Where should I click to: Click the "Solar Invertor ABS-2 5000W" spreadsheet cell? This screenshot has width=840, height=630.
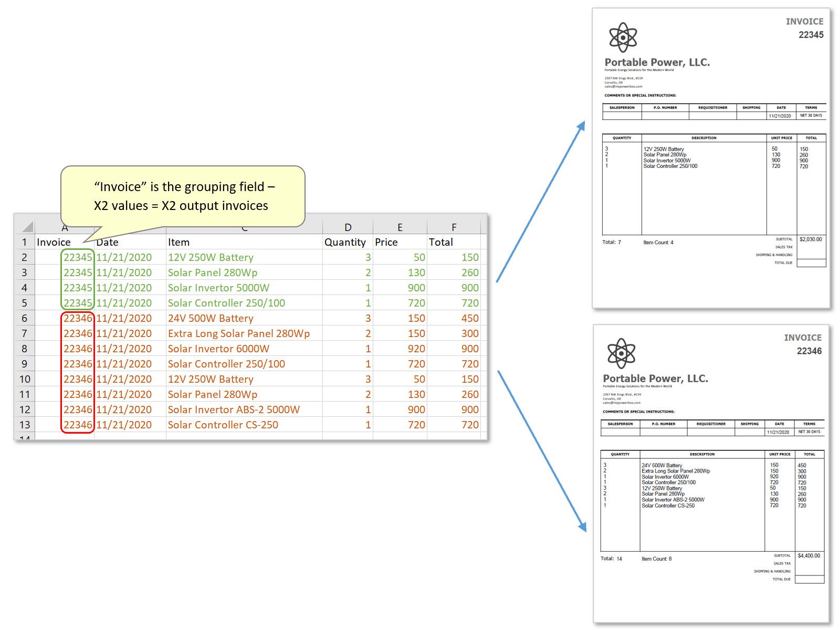coord(234,409)
